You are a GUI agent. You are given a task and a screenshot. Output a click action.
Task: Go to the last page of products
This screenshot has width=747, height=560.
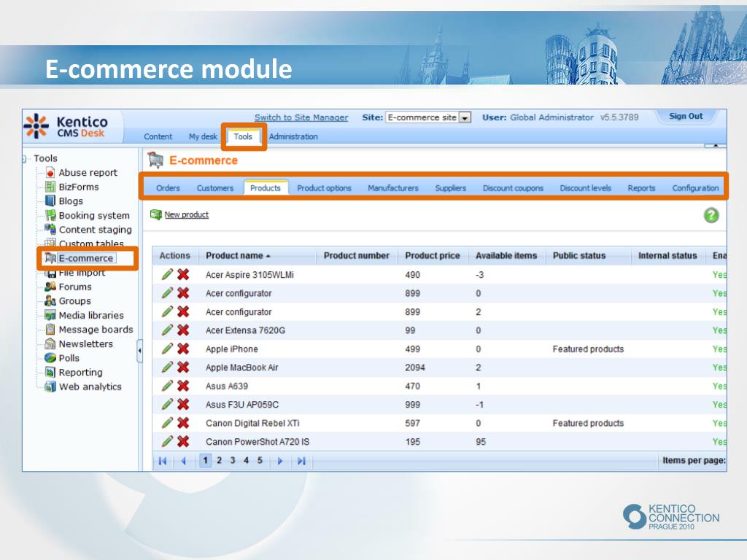point(301,461)
